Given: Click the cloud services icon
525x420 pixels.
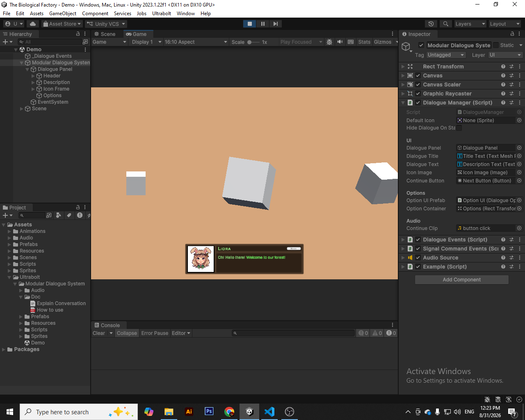Looking at the screenshot, I should [x=33, y=24].
